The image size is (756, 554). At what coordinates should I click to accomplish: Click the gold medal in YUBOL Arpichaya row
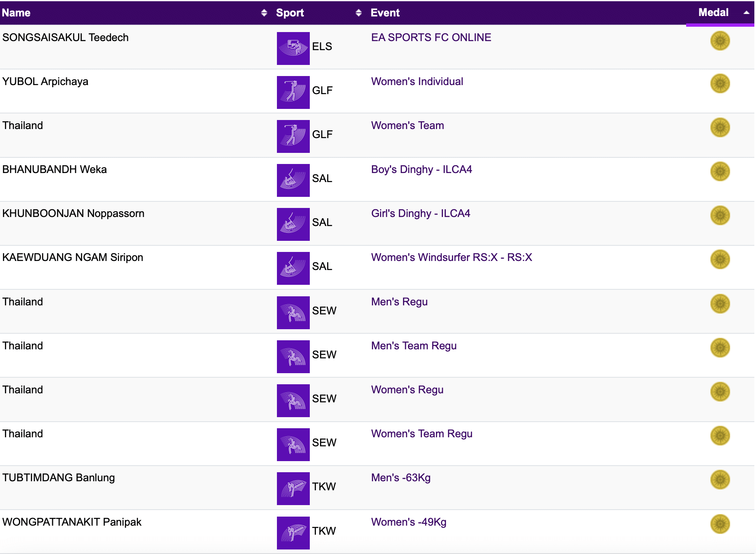(x=720, y=83)
